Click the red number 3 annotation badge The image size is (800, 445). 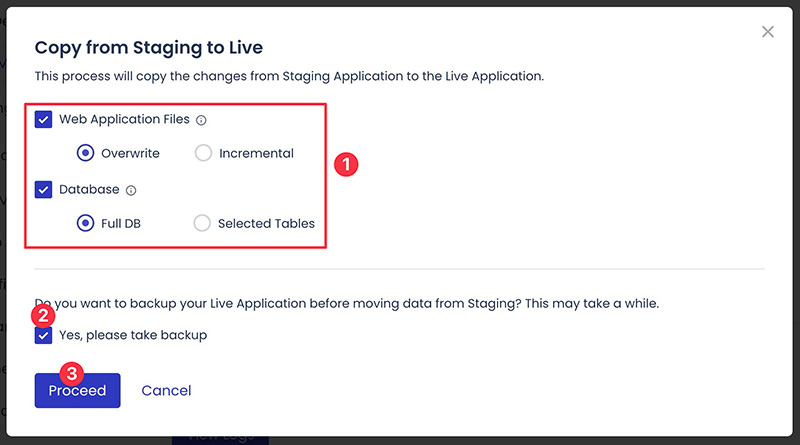pyautogui.click(x=71, y=373)
